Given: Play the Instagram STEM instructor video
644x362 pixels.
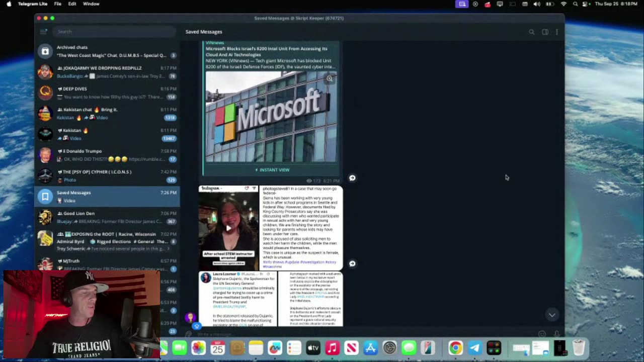Looking at the screenshot, I should 229,228.
